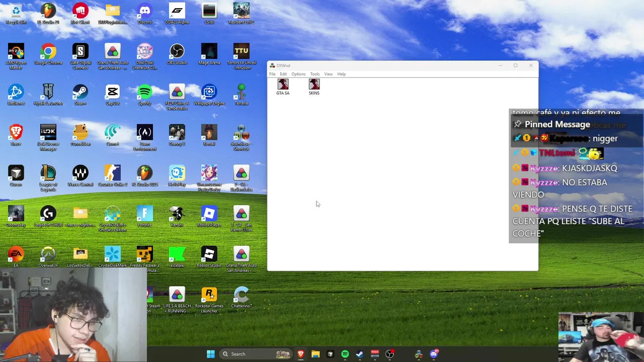The width and height of the screenshot is (644, 362).
Task: Select the dxwnd.exe Shortcut desktop icon
Action: 242,138
